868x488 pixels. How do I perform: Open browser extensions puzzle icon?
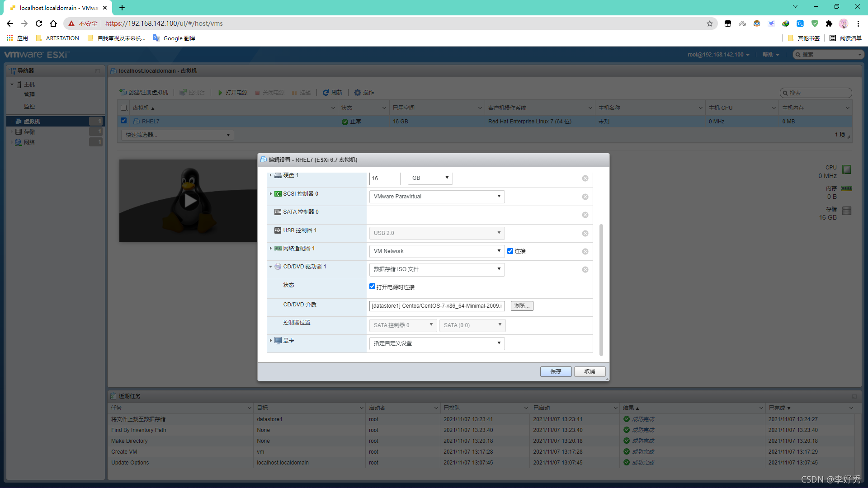829,23
